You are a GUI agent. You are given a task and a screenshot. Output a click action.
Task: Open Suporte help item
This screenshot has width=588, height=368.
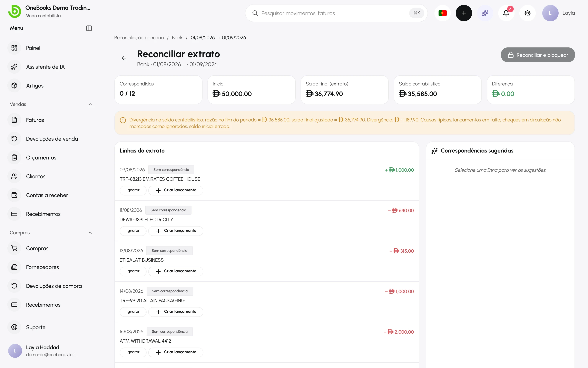click(36, 327)
